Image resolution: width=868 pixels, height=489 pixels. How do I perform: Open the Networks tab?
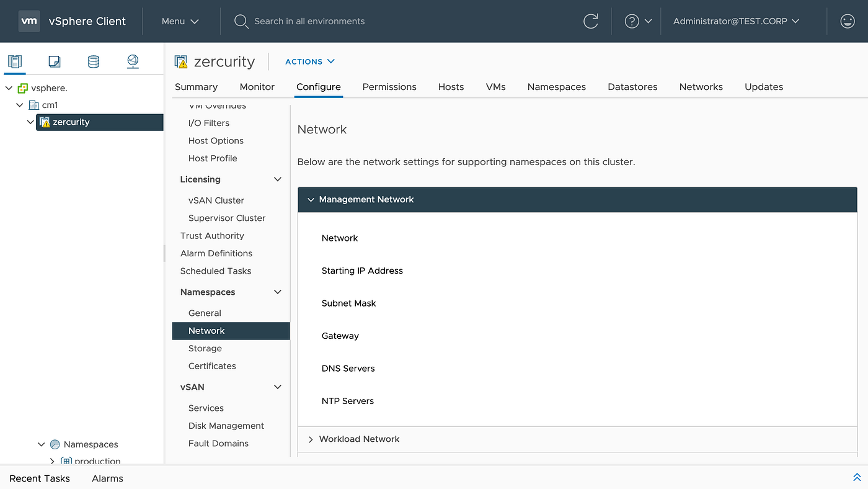tap(701, 87)
